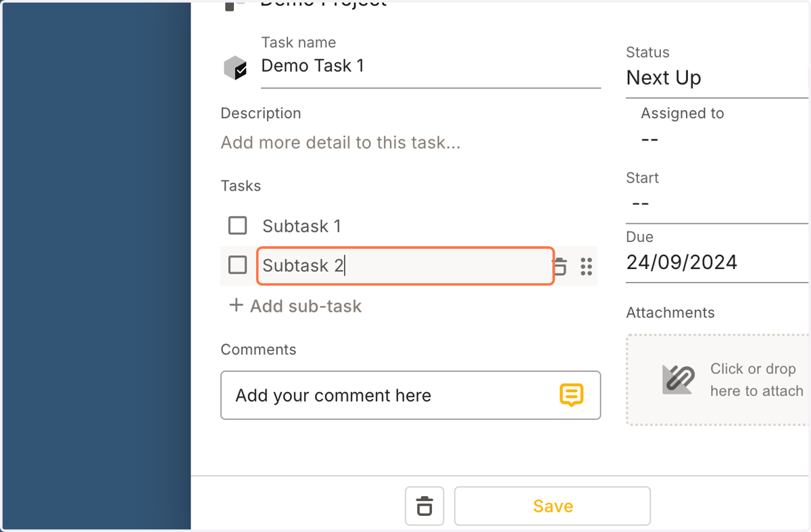
Task: Delete Subtask 2 with its trash icon
Action: pos(560,266)
